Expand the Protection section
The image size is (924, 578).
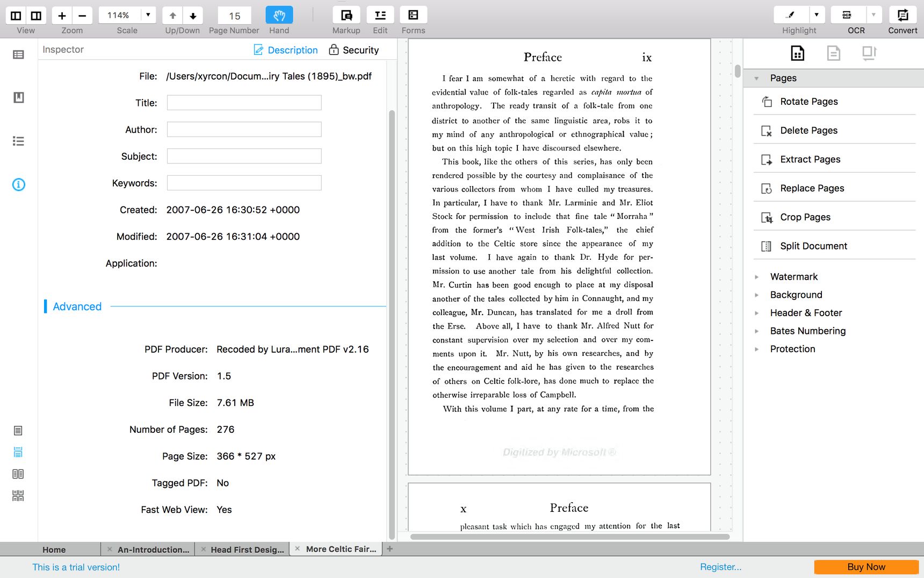pyautogui.click(x=757, y=349)
